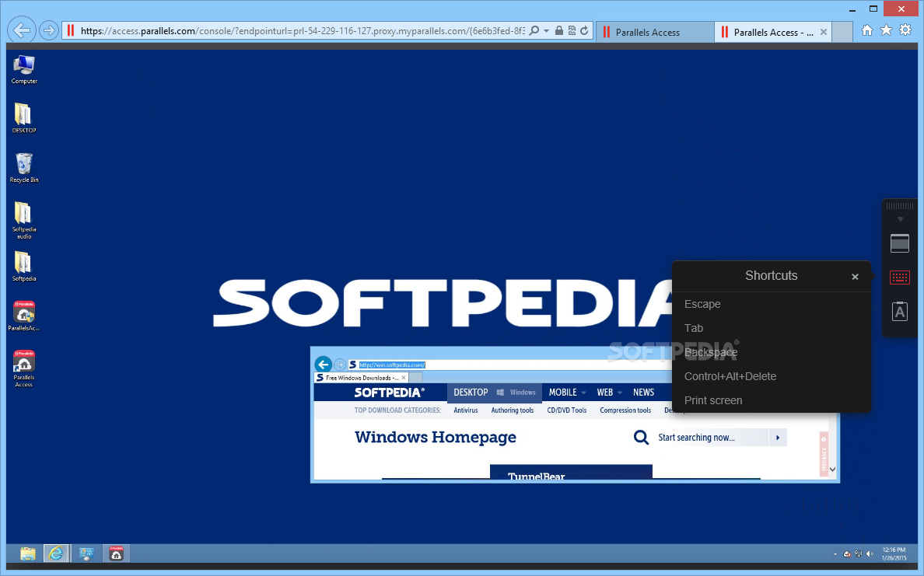Open the browser Tools gear menu
Image resolution: width=924 pixels, height=576 pixels.
[905, 30]
